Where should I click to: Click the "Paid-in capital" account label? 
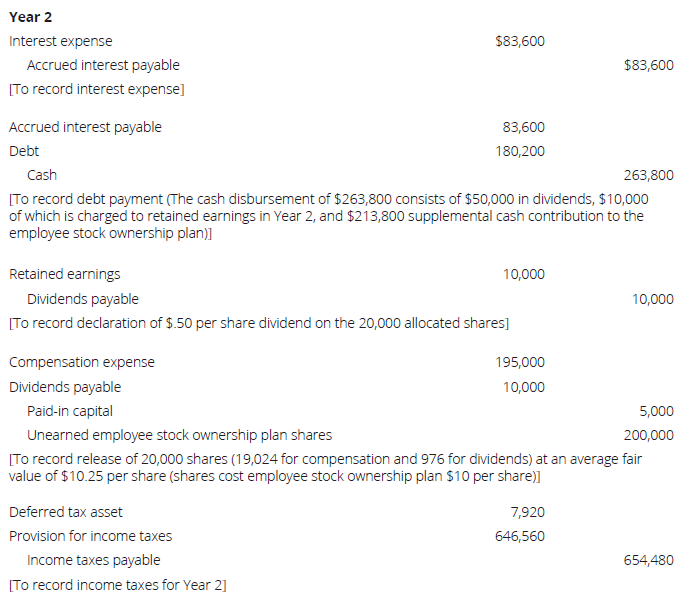point(70,411)
